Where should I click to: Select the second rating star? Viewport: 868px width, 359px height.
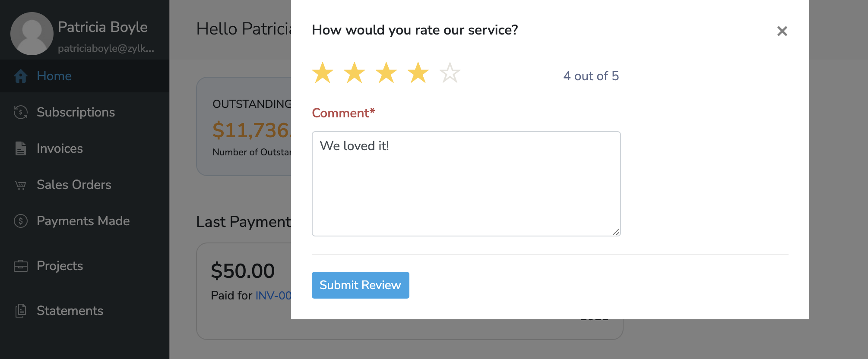point(355,72)
